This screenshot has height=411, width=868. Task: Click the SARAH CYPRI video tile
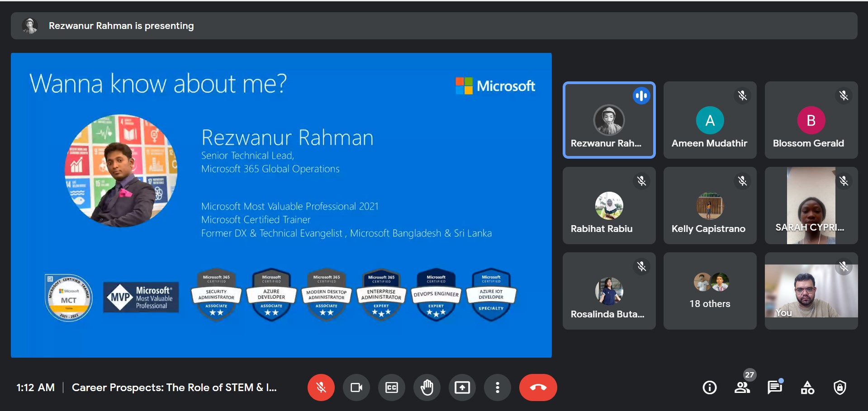coord(811,206)
